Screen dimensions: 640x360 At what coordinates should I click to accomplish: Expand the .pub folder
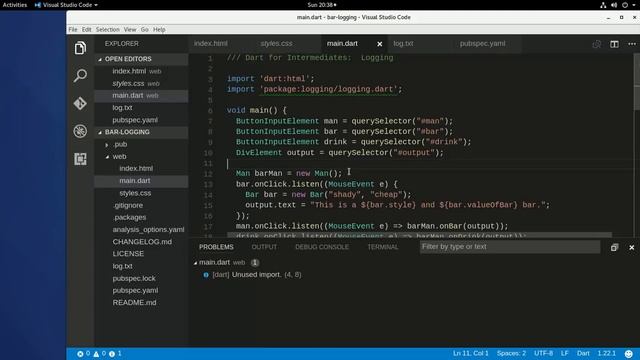[141, 144]
